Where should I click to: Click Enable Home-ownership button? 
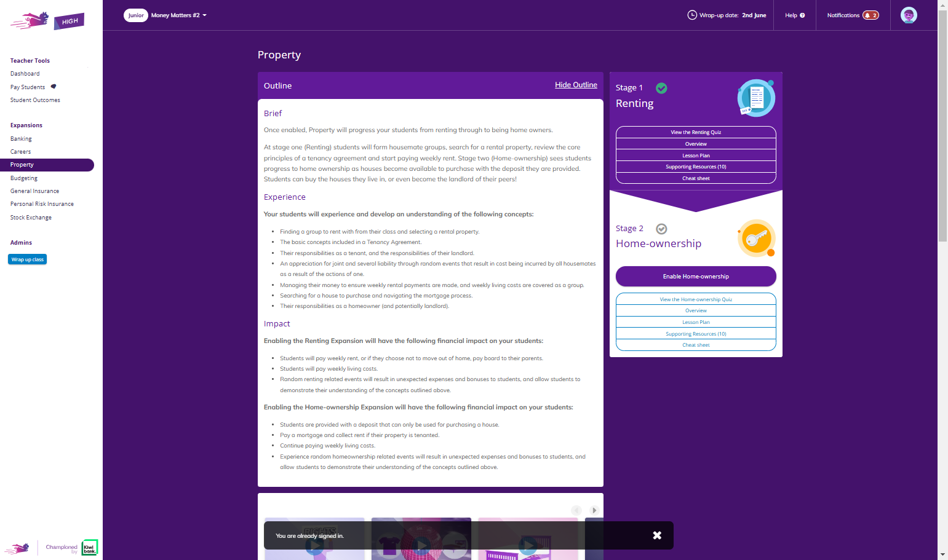point(696,277)
